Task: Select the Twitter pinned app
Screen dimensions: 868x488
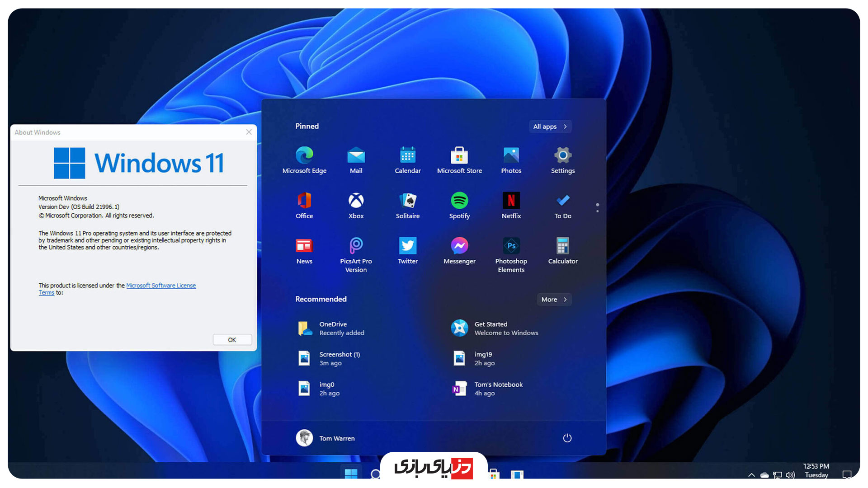Action: click(x=407, y=246)
